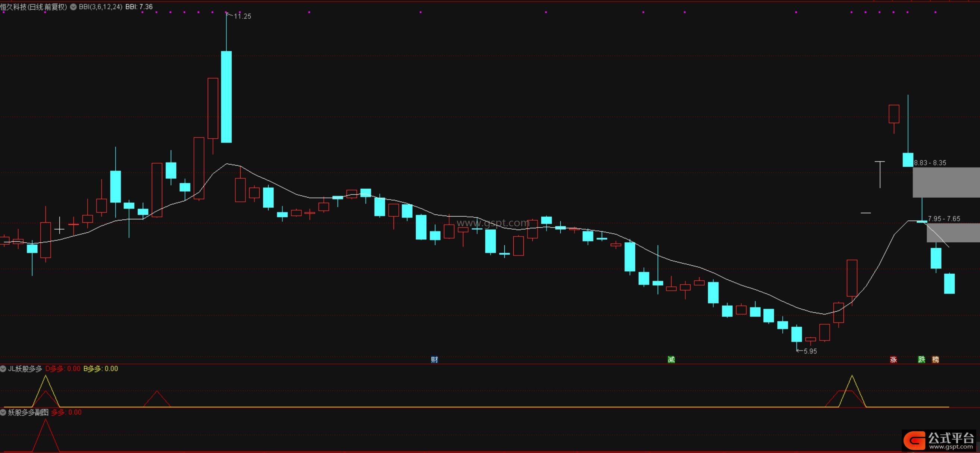Click the tall cyan candle below 11.25
This screenshot has width=980, height=453.
point(226,97)
